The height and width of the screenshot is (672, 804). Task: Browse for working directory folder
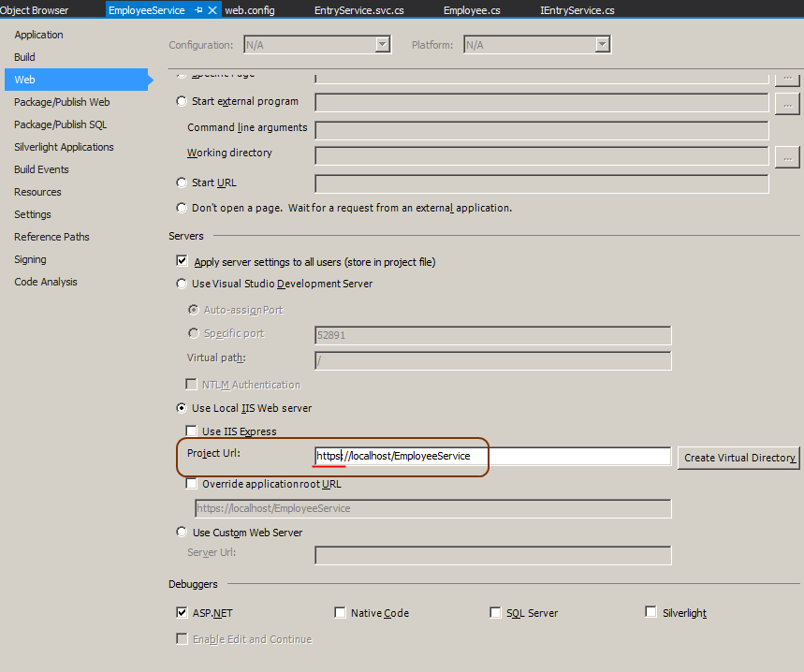(788, 156)
